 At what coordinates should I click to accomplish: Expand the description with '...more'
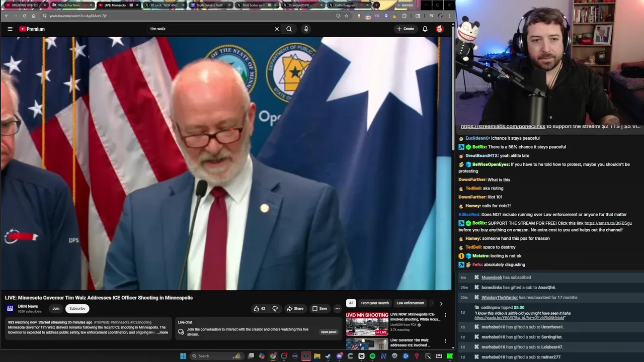(163, 333)
